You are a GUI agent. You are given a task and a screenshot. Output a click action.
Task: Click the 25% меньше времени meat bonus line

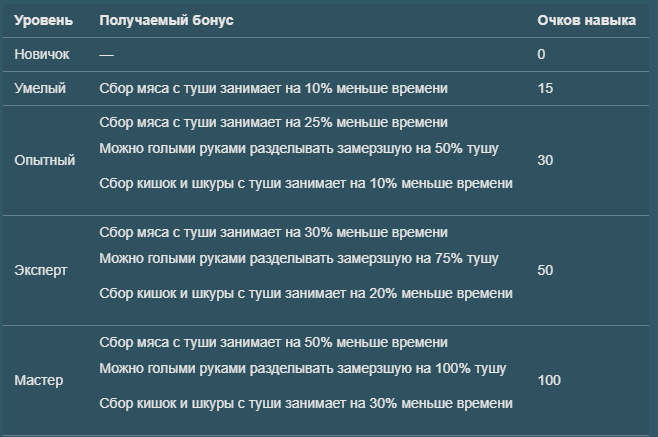pyautogui.click(x=273, y=122)
